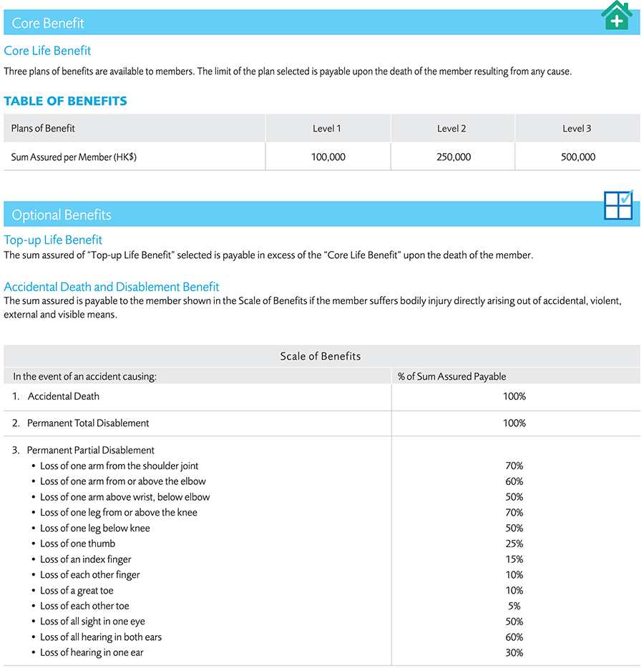This screenshot has width=644, height=668.
Task: Click the Scale of Benefits table header
Action: [321, 356]
